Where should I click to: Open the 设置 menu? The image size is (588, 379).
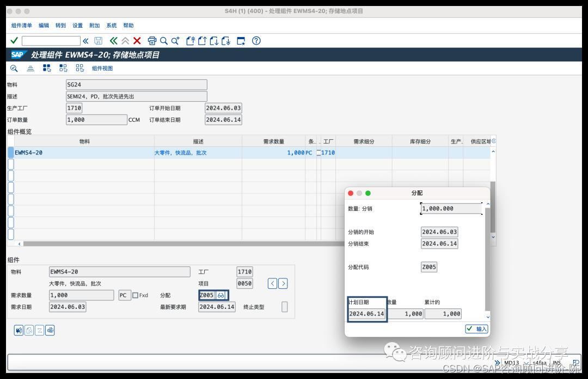click(x=78, y=26)
